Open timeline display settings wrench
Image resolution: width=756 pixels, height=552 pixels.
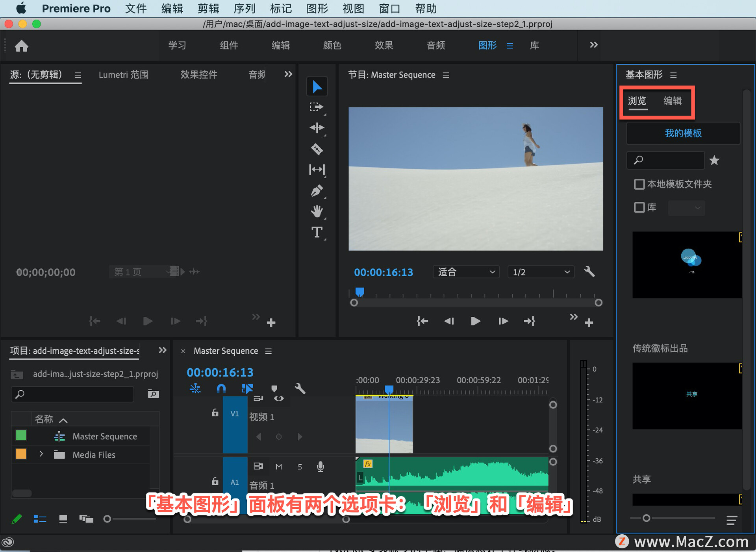(300, 389)
